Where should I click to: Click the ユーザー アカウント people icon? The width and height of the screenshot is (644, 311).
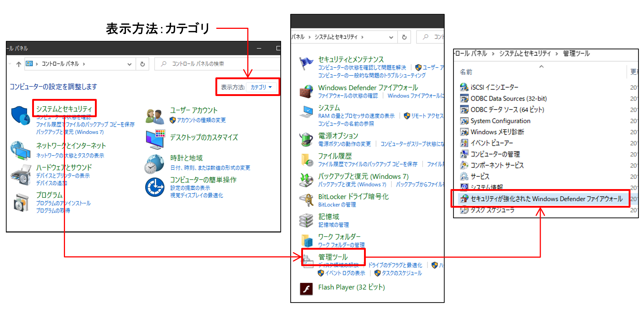click(x=155, y=116)
